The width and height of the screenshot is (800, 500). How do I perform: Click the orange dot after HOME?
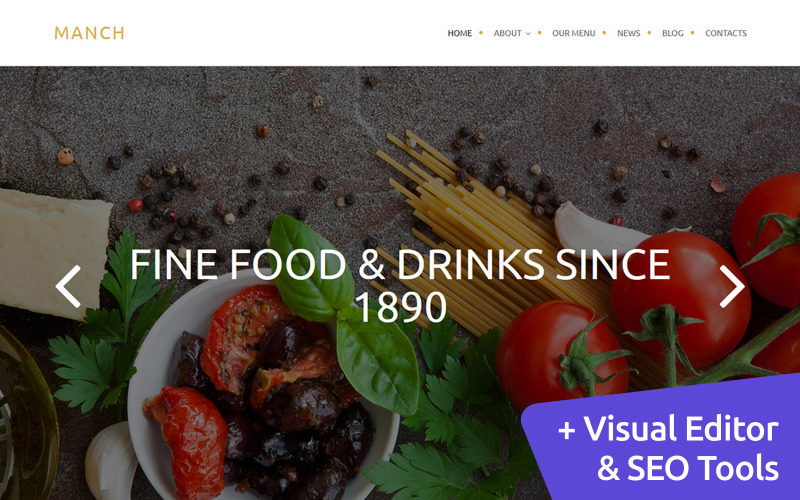pos(481,33)
